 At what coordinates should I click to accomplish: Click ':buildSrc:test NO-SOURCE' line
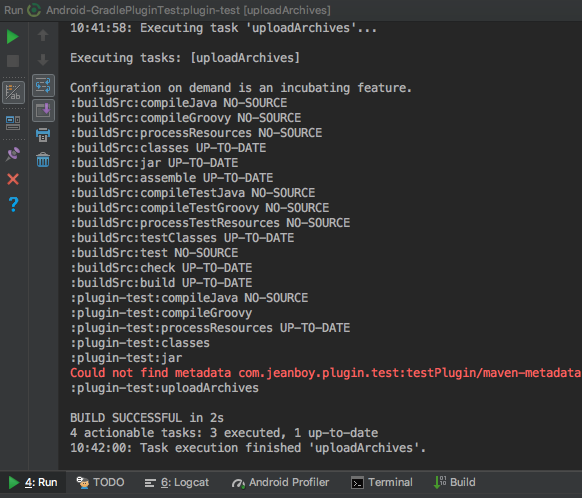click(x=154, y=253)
